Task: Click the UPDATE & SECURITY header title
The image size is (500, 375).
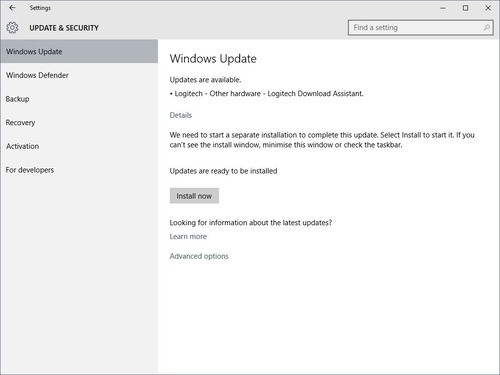Action: coord(64,28)
